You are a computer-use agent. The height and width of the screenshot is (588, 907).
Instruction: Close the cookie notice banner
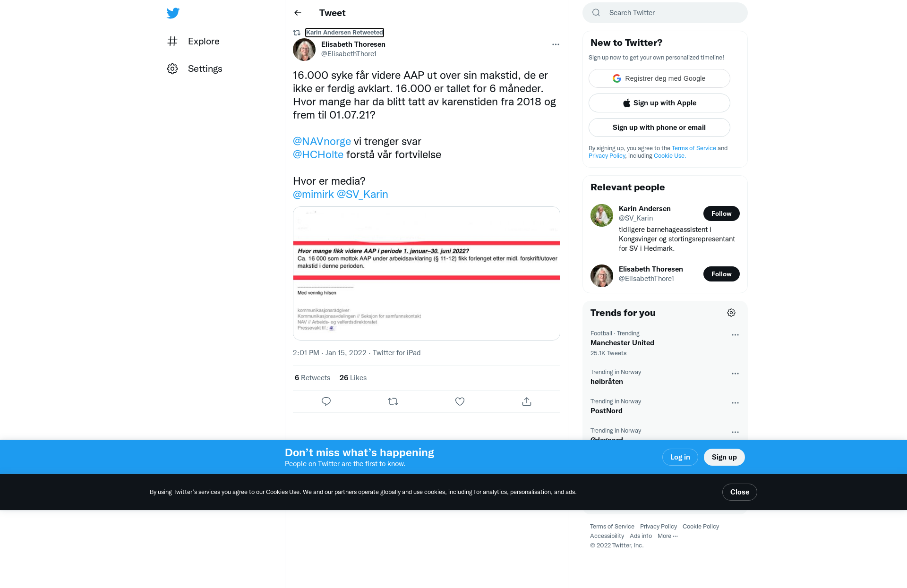739,492
